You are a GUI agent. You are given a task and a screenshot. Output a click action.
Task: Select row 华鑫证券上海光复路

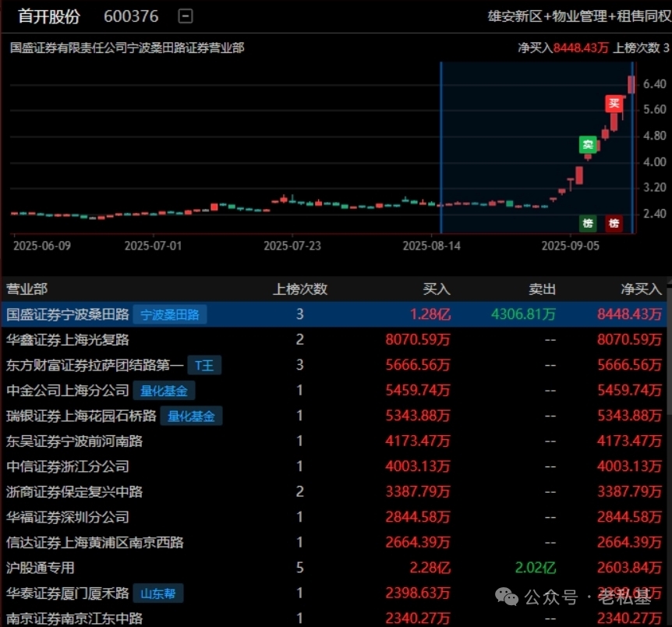[x=334, y=340]
